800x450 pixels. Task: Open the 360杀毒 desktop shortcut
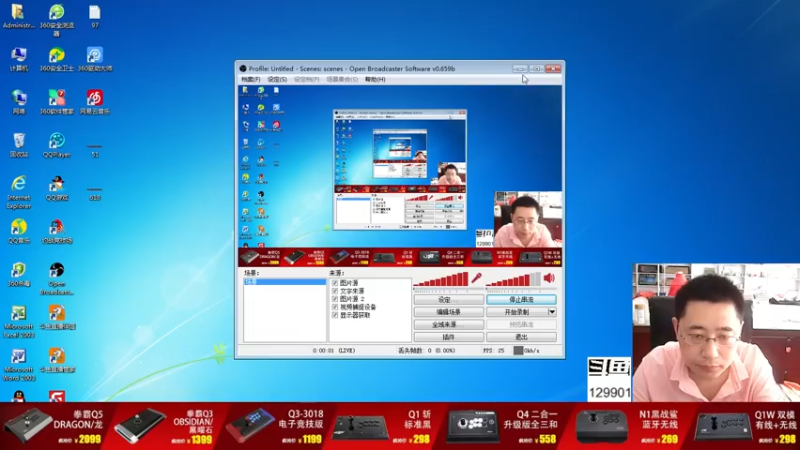[18, 274]
